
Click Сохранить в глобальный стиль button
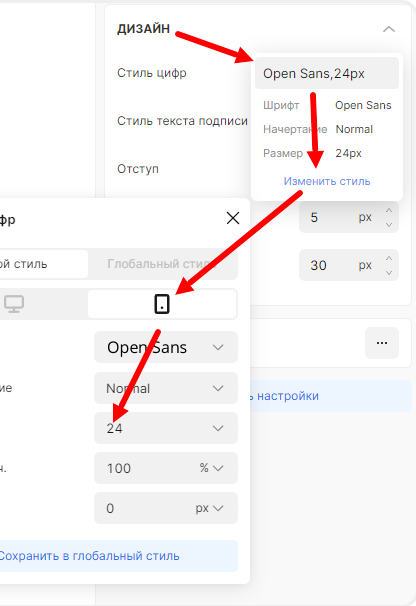(x=116, y=556)
